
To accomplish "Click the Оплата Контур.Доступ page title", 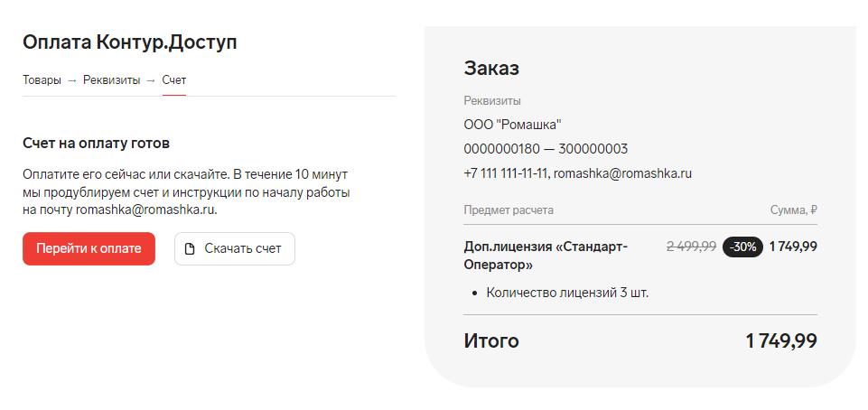I will (x=129, y=42).
